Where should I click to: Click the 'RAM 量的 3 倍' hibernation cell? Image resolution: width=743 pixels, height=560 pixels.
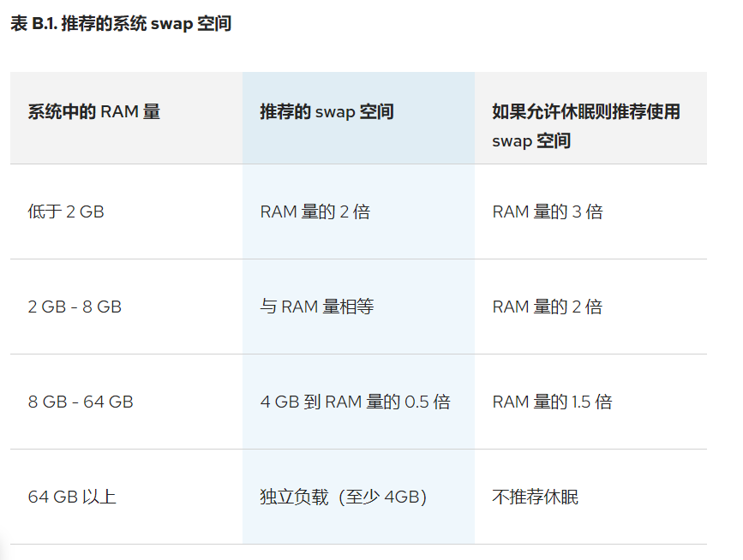[547, 211]
